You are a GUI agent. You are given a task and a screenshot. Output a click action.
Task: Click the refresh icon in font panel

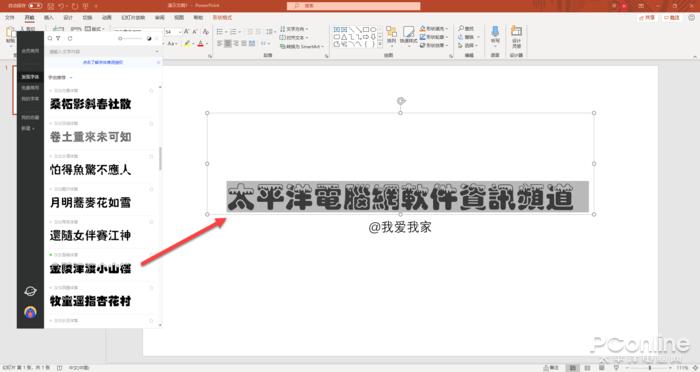70,38
